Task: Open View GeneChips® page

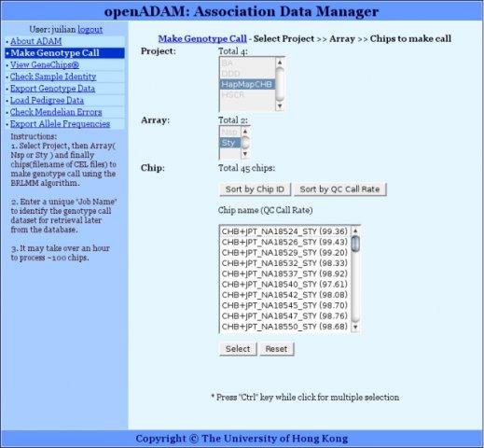Action: click(x=45, y=64)
